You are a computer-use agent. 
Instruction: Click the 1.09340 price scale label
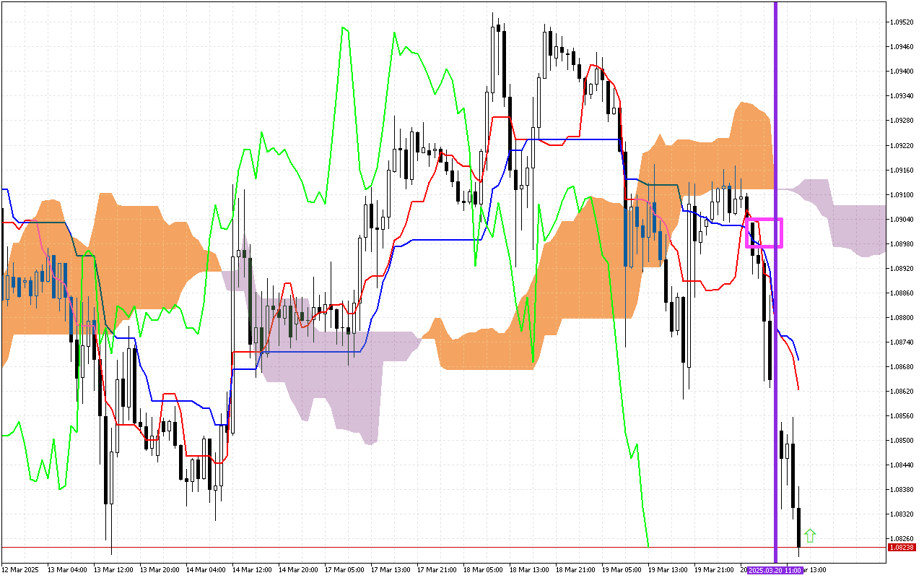tap(903, 95)
